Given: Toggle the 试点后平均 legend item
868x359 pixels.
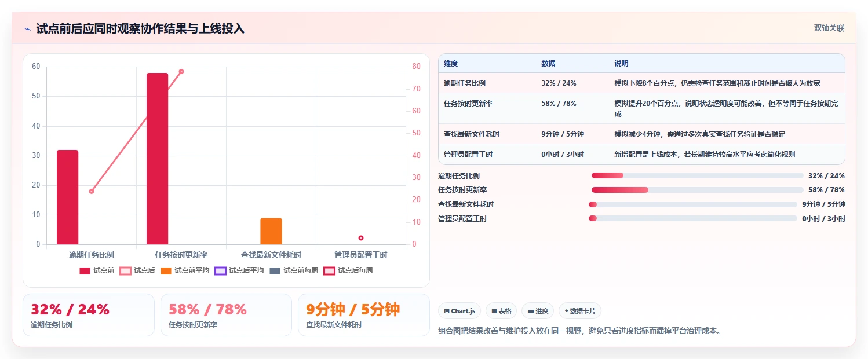Looking at the screenshot, I should [239, 270].
